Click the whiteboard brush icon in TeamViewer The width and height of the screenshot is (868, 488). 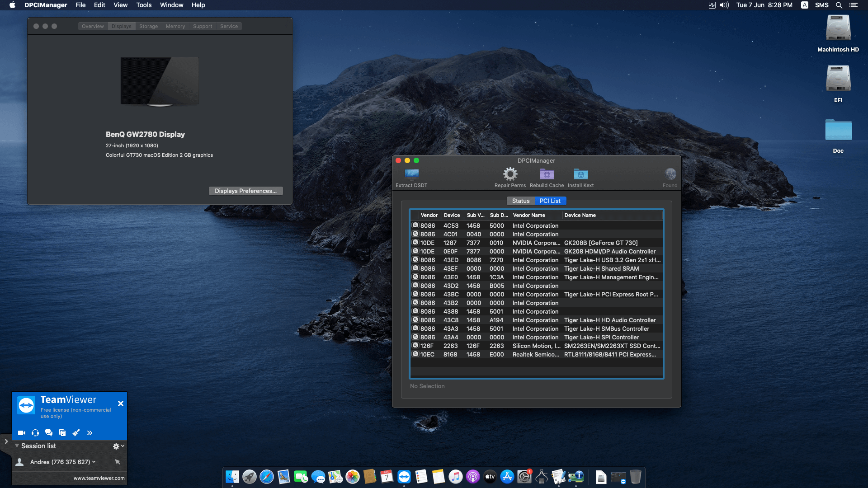(76, 432)
